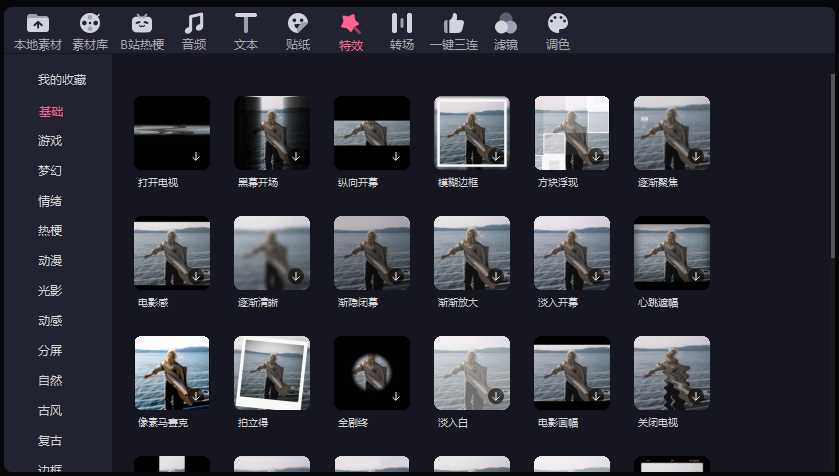Download the 逐渐清晰 effect
Screen dimensions: 839x476
pos(296,276)
